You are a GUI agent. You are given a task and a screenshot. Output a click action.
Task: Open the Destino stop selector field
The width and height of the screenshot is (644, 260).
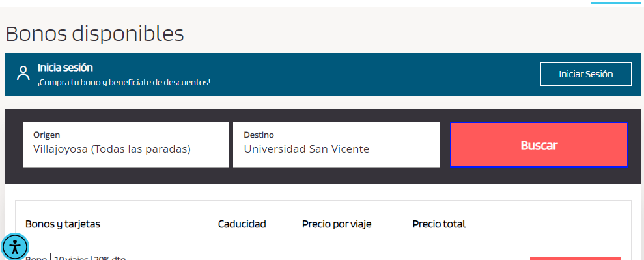pos(336,145)
